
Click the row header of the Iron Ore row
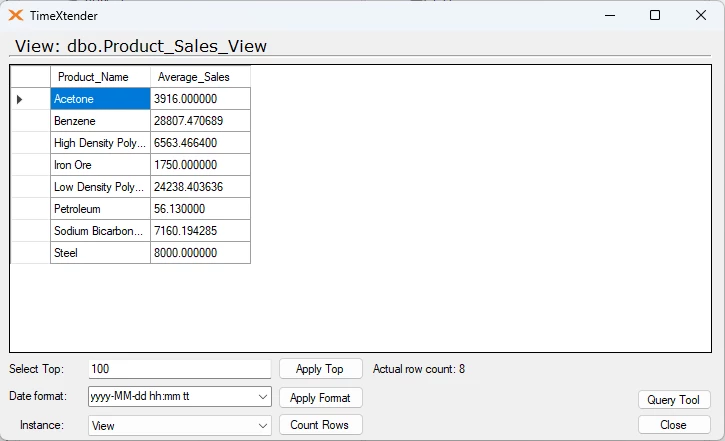(x=31, y=165)
